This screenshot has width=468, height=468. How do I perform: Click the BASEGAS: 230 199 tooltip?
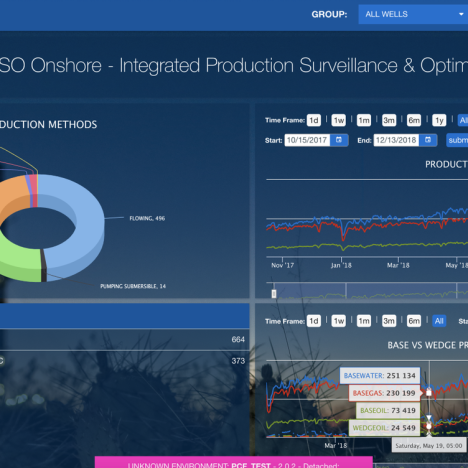click(384, 393)
